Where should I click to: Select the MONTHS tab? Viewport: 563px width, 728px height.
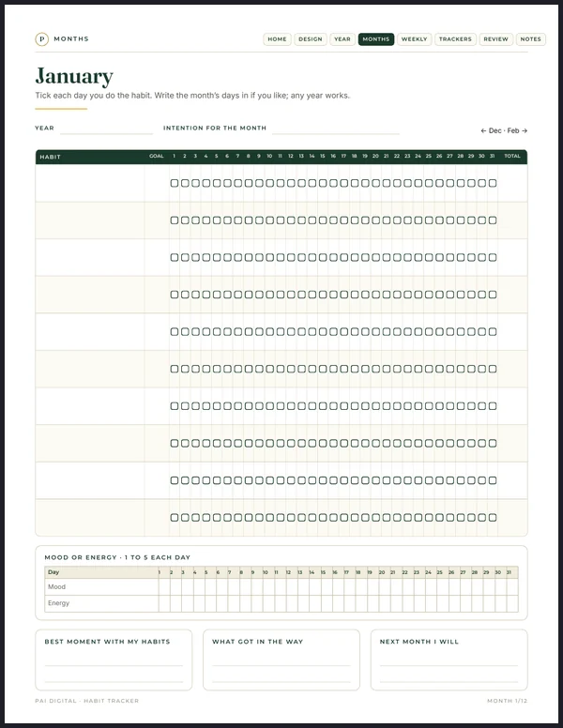coord(375,39)
